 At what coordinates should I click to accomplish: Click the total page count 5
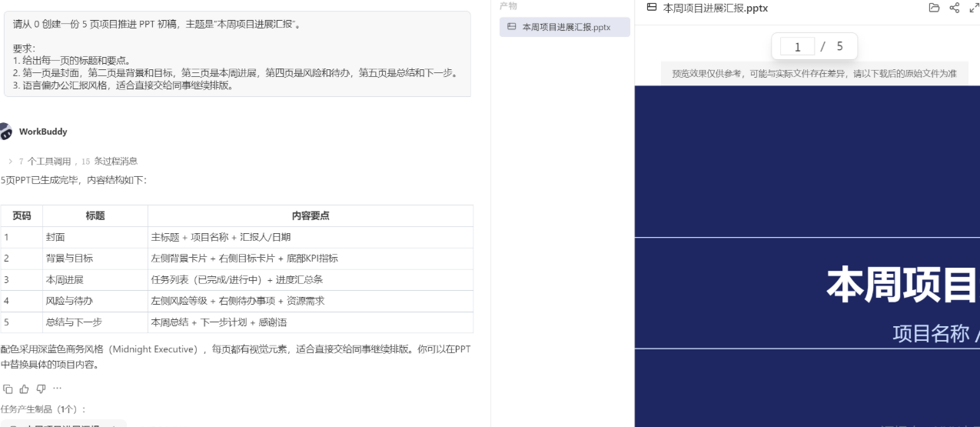[x=839, y=47]
